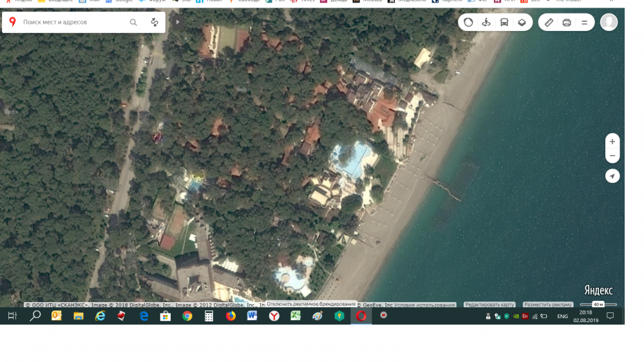The height and width of the screenshot is (362, 644).
Task: Zoom in with the plus button
Action: tap(612, 142)
